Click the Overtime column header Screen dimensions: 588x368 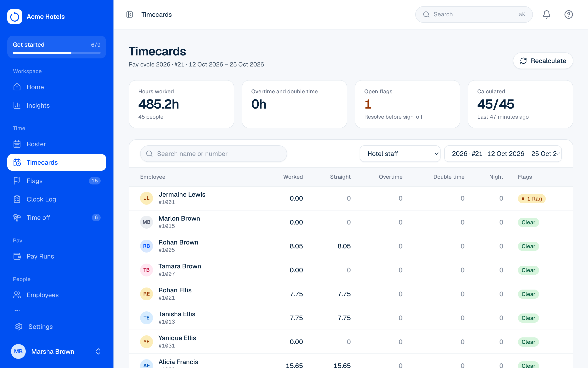[x=390, y=177]
